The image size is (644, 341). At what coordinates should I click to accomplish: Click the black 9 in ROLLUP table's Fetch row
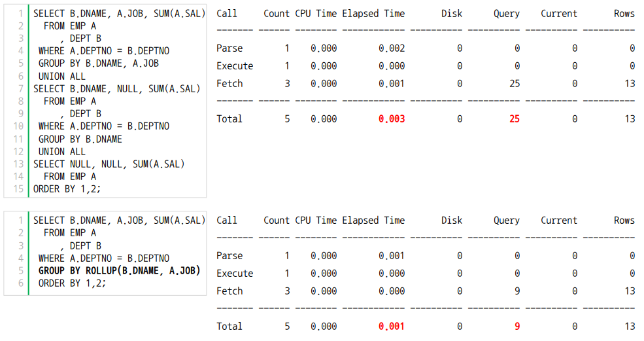click(x=517, y=291)
